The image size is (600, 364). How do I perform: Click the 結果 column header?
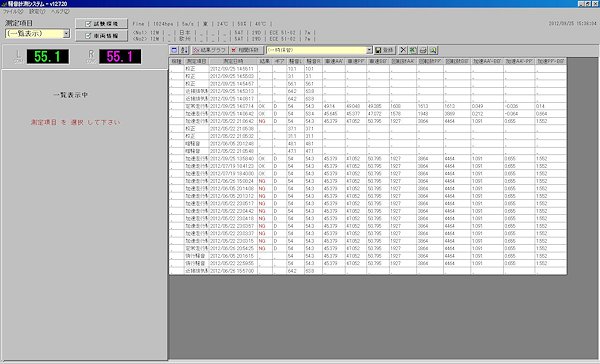pos(265,61)
